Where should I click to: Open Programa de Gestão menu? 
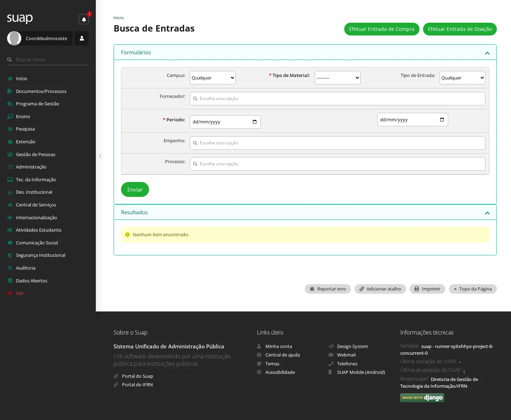tap(38, 104)
